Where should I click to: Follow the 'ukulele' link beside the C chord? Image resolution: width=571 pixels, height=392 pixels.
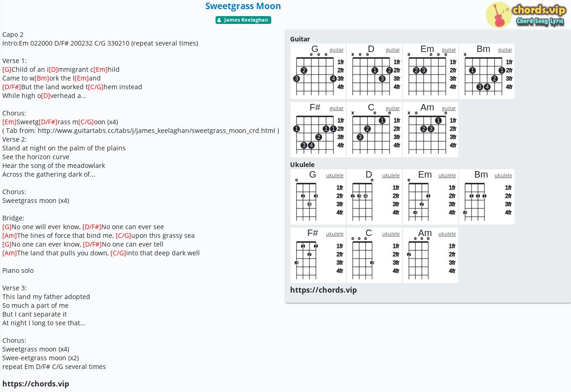(391, 234)
